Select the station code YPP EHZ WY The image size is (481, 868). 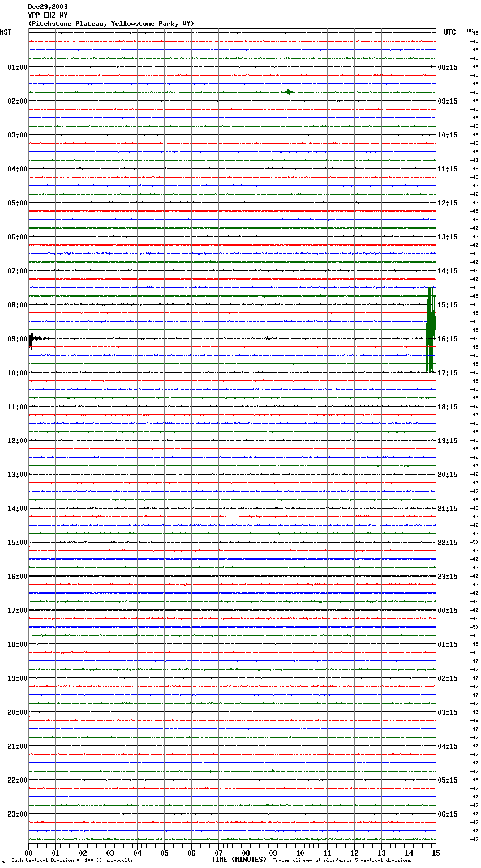click(48, 15)
